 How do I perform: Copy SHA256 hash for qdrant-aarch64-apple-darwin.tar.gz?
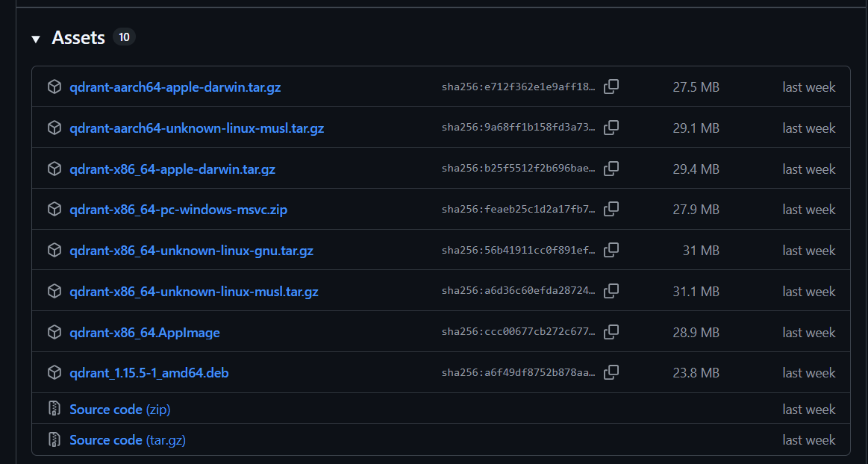[611, 87]
